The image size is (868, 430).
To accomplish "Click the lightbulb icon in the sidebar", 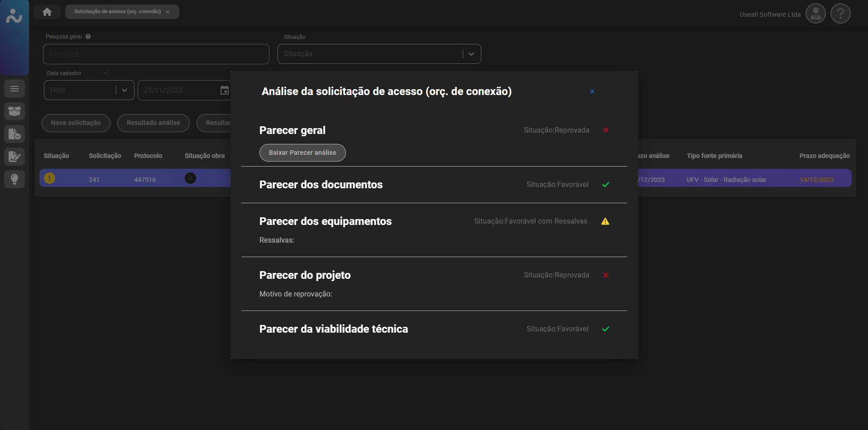I will tap(14, 179).
